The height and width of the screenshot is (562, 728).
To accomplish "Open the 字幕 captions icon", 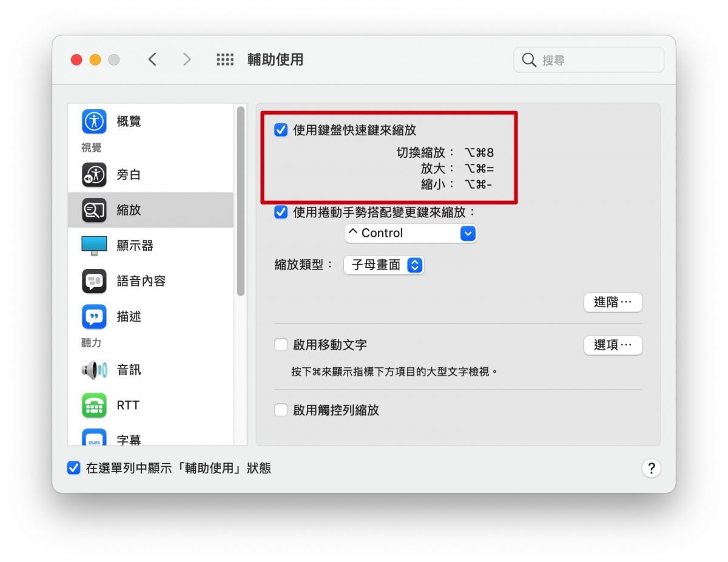I will pos(94,438).
